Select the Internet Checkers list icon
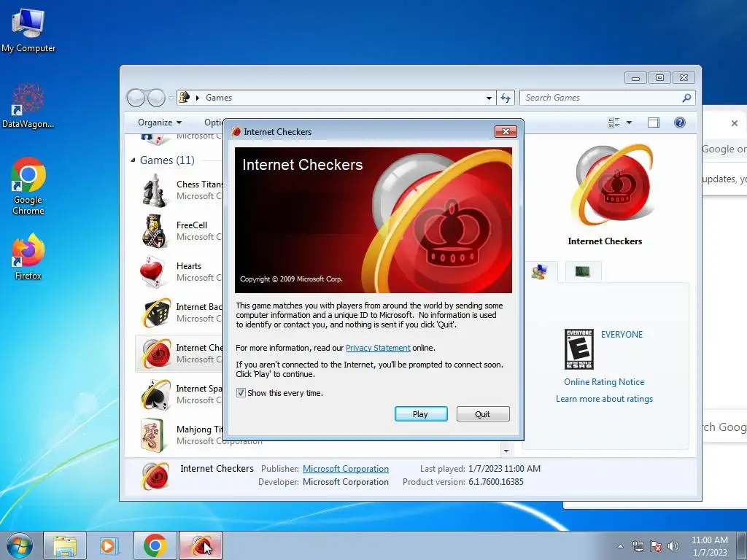Screen dimensions: 747x560 click(156, 354)
